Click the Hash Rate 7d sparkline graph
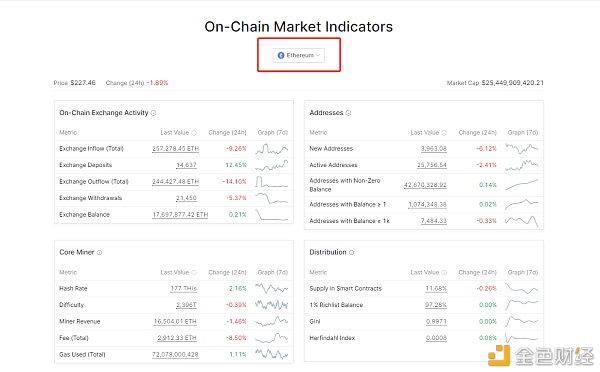The width and height of the screenshot is (600, 372). tap(272, 289)
